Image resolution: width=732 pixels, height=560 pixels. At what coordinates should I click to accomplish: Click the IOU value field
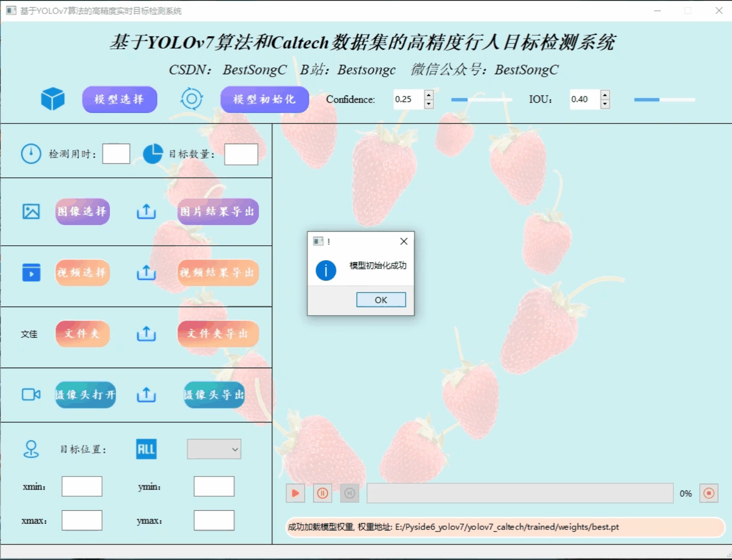[x=585, y=99]
